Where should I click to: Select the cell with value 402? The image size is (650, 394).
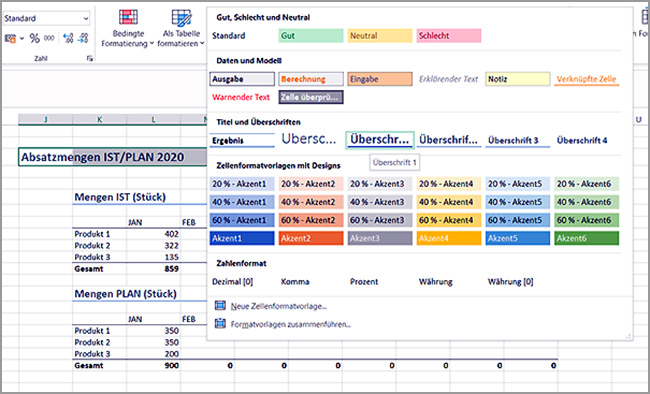coord(153,234)
